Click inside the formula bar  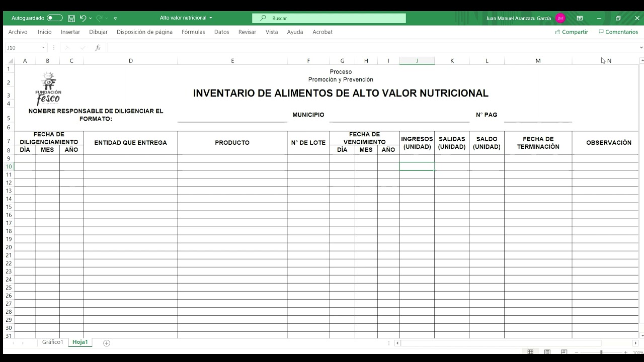point(371,48)
